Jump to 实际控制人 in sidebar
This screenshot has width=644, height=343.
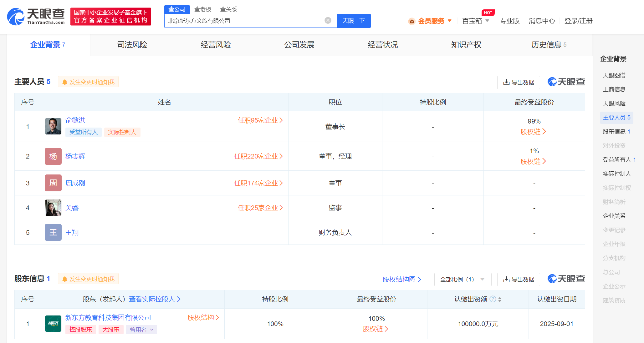617,174
